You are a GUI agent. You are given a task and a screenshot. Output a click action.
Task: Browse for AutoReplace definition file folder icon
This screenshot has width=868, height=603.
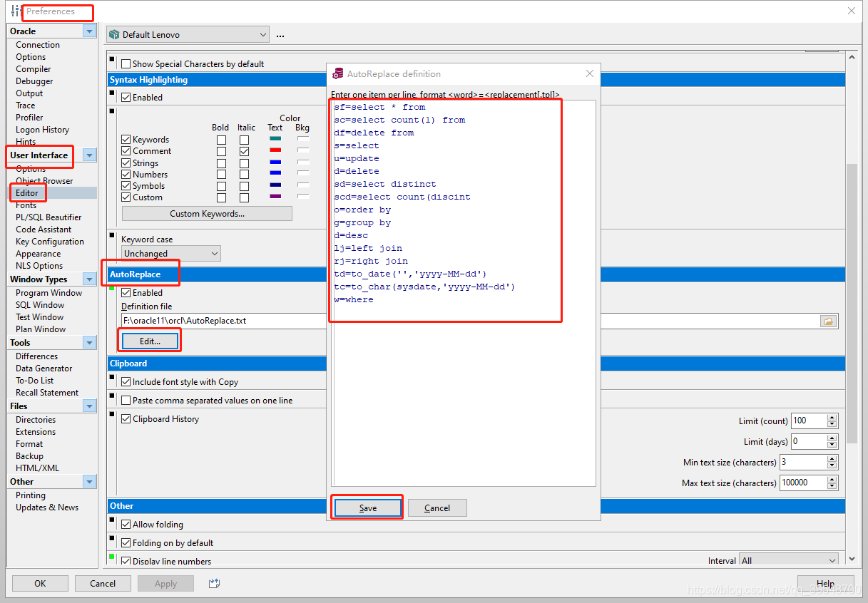point(828,321)
